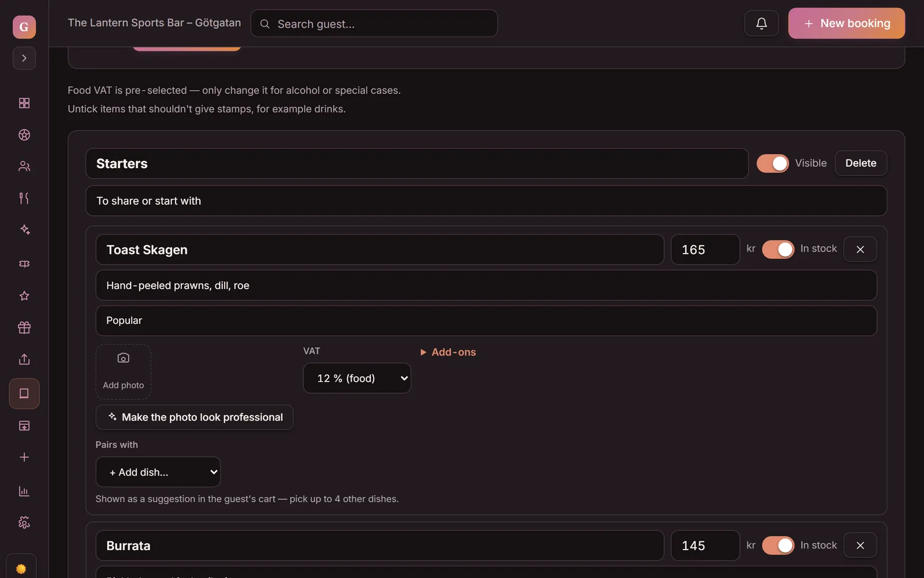This screenshot has height=578, width=924.
Task: Edit the Burrata dish name
Action: click(x=380, y=546)
